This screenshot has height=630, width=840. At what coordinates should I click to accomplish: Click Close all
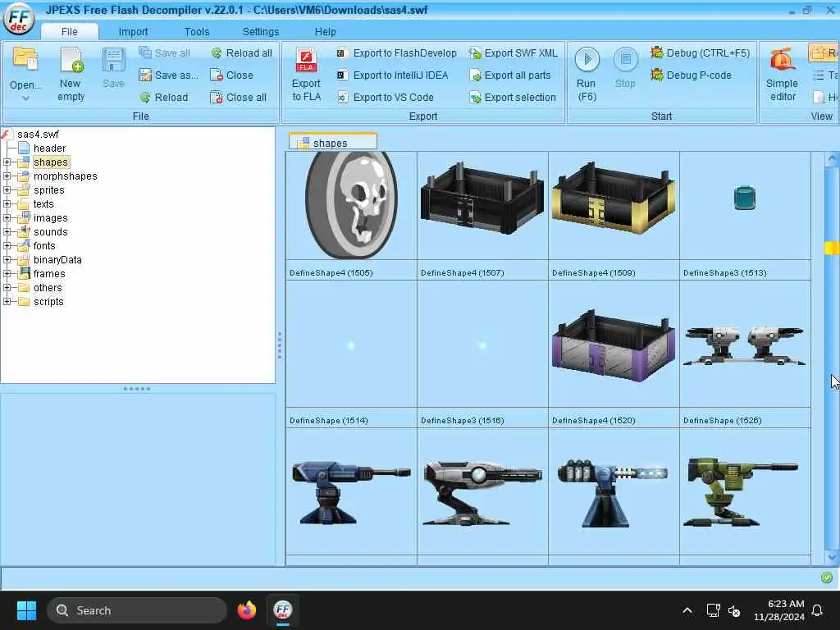click(239, 98)
